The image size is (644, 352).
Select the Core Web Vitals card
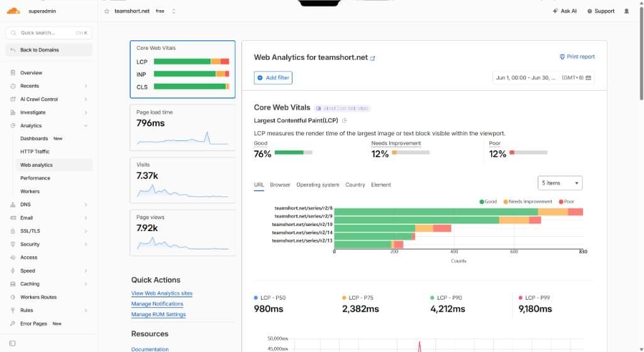tap(183, 69)
